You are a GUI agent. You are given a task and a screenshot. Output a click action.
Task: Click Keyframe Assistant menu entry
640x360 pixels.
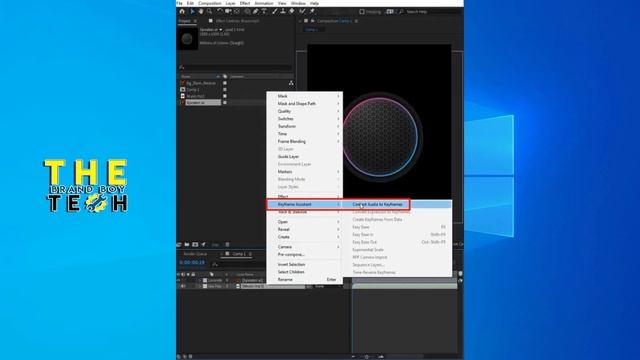[304, 204]
